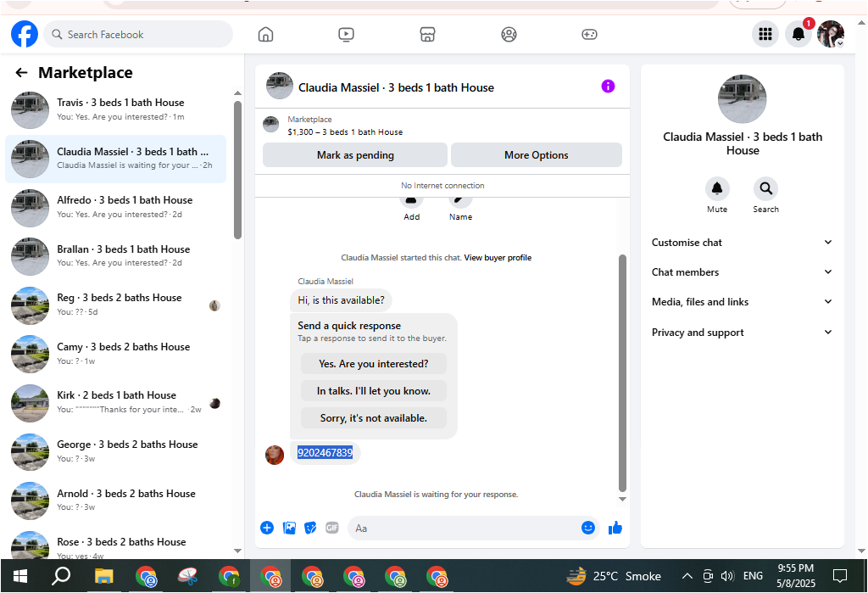Click the sender avatar beside phone number
Image resolution: width=868 pixels, height=593 pixels.
click(x=275, y=455)
